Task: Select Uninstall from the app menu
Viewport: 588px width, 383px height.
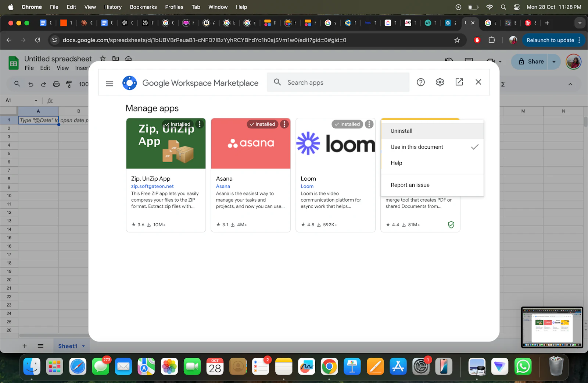Action: (x=432, y=131)
